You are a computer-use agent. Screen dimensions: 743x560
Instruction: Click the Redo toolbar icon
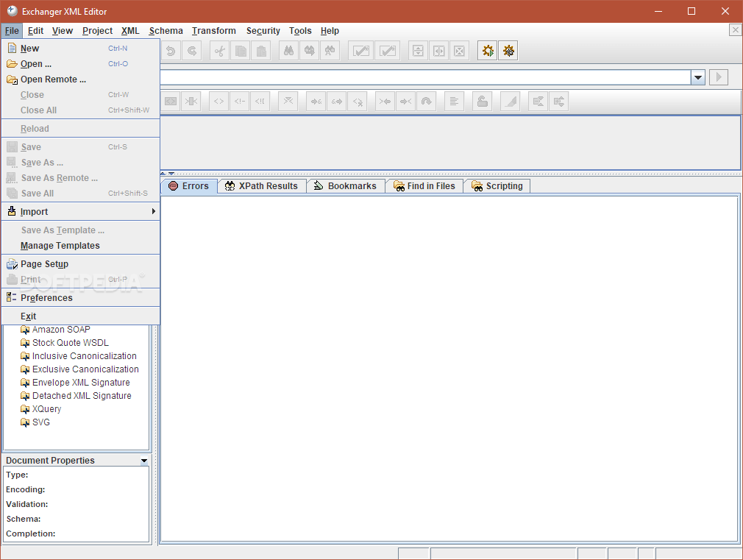point(192,51)
